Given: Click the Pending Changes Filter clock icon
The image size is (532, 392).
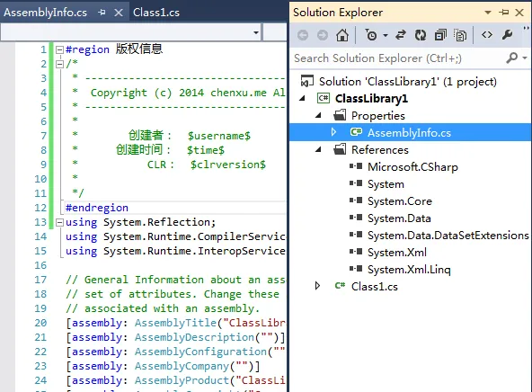Looking at the screenshot, I should 371,35.
